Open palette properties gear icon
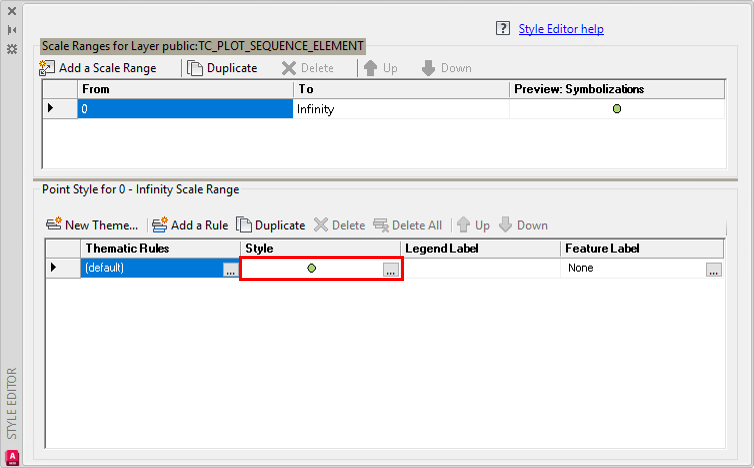Image resolution: width=754 pixels, height=468 pixels. tap(12, 49)
